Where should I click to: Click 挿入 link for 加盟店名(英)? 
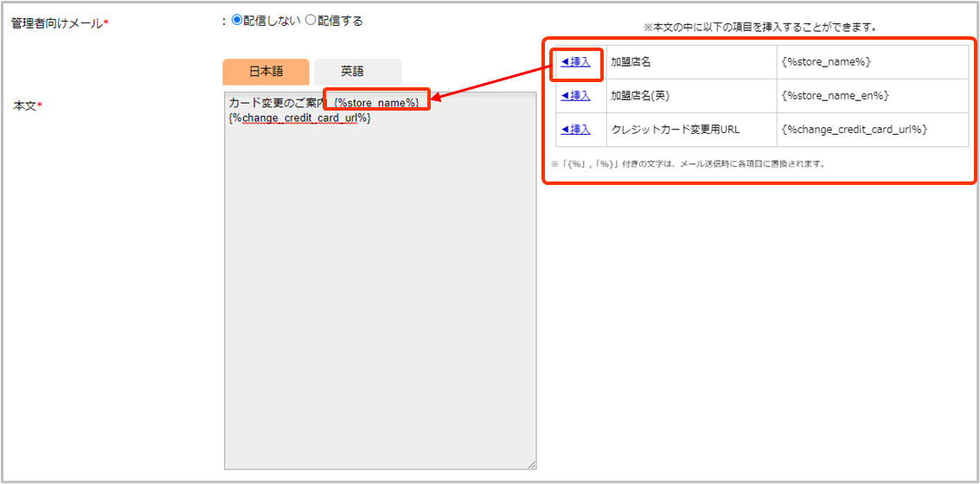[576, 95]
